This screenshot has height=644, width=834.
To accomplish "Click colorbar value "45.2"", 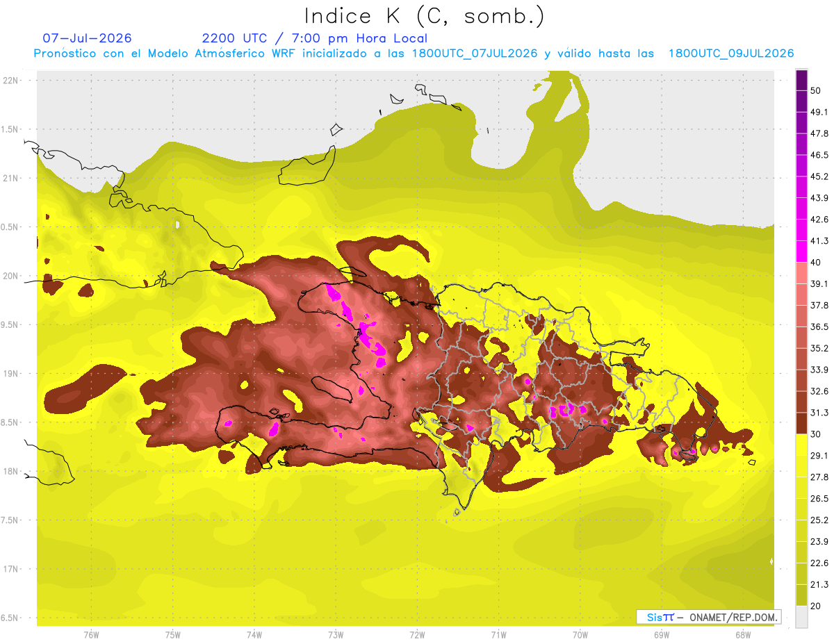I will pos(819,176).
